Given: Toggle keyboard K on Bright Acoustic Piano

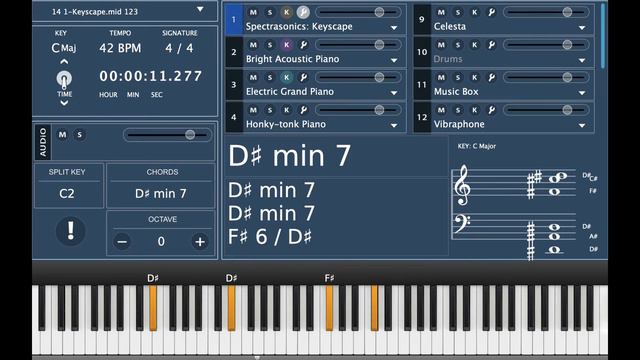Looking at the screenshot, I should click(x=287, y=45).
